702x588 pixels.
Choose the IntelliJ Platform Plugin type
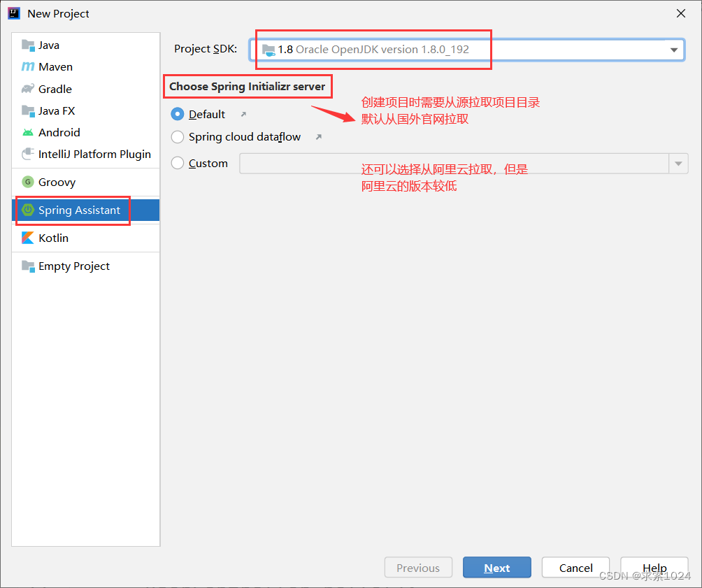point(85,154)
